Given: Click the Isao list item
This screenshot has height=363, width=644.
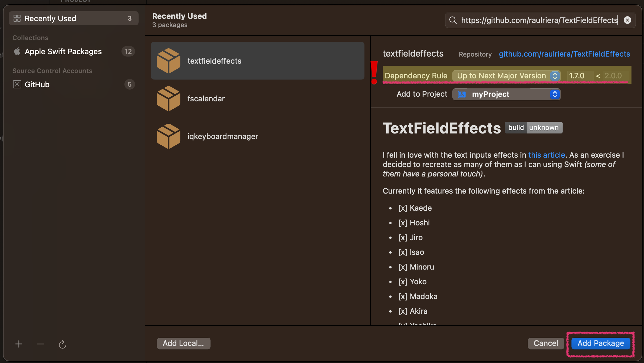Looking at the screenshot, I should [x=411, y=252].
